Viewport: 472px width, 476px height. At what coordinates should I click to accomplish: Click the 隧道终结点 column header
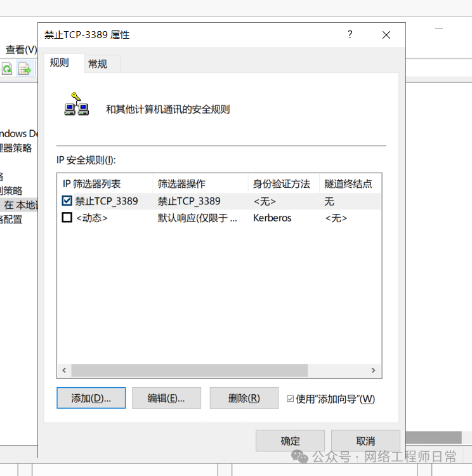click(350, 183)
